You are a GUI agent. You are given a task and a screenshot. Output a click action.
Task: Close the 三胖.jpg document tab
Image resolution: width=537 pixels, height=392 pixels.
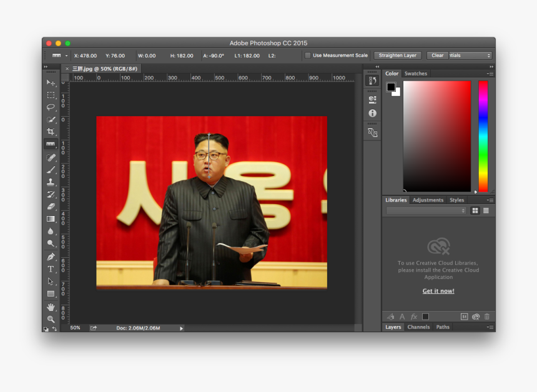coord(67,69)
